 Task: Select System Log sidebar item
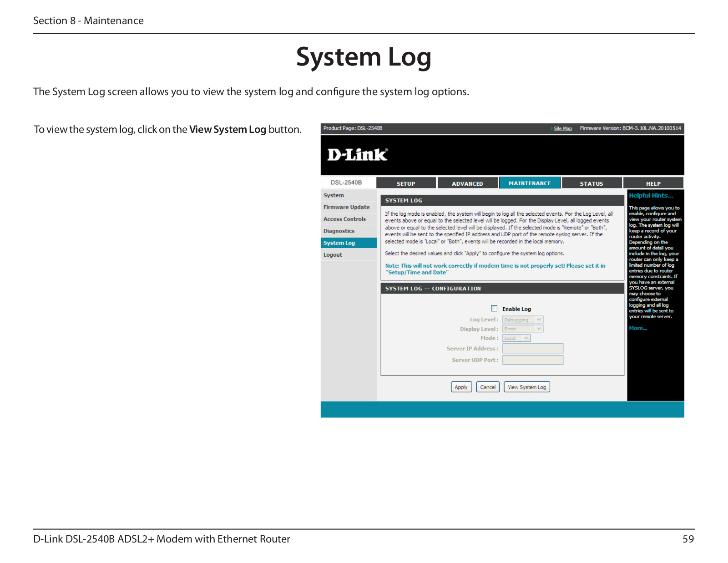coord(349,243)
